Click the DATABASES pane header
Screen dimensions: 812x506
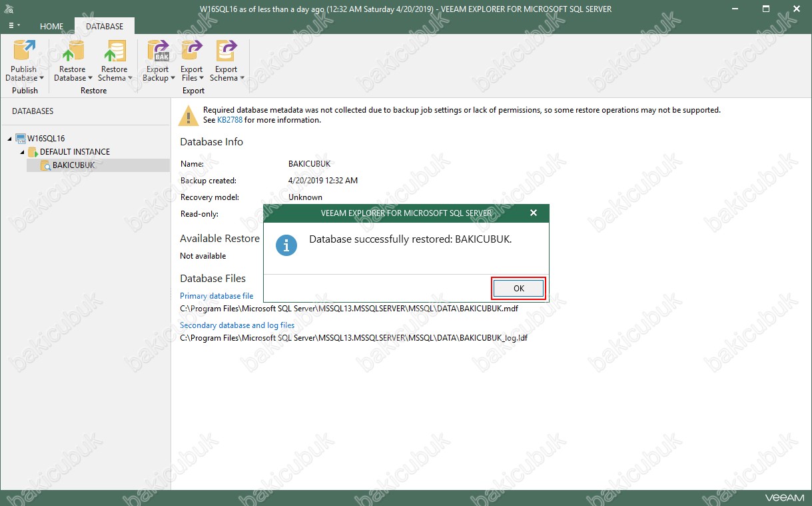(33, 111)
